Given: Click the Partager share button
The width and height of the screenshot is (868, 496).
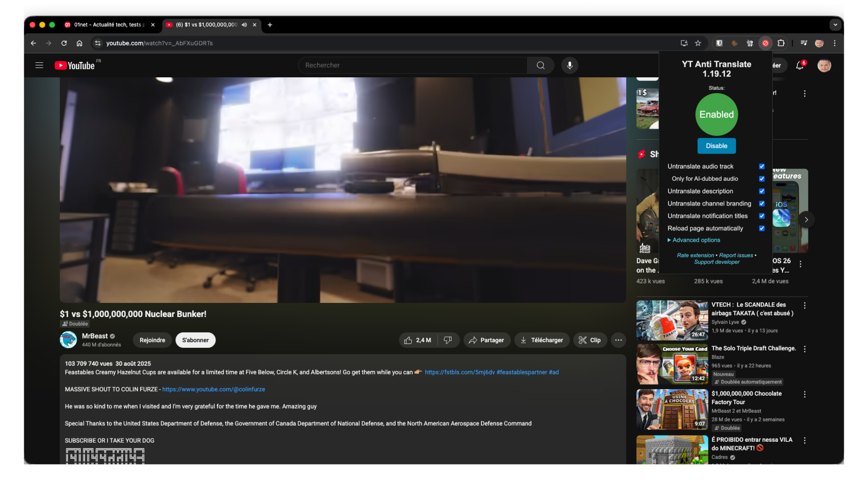Looking at the screenshot, I should click(487, 340).
